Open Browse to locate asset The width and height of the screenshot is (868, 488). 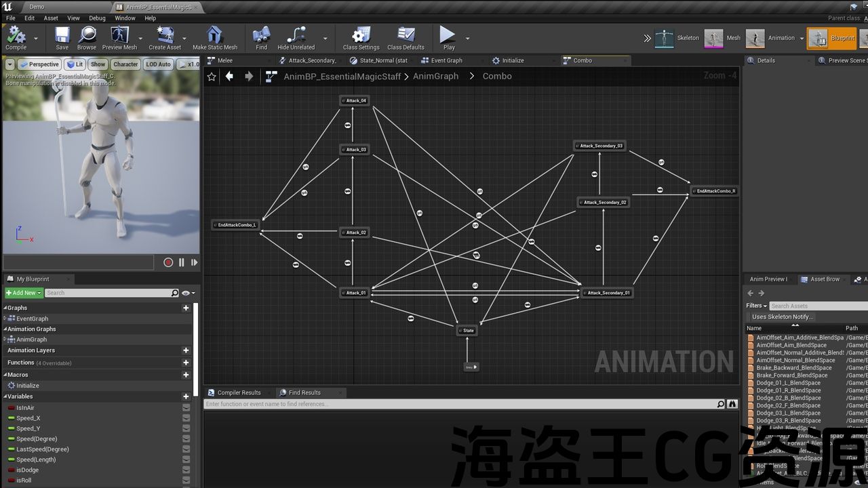(87, 38)
